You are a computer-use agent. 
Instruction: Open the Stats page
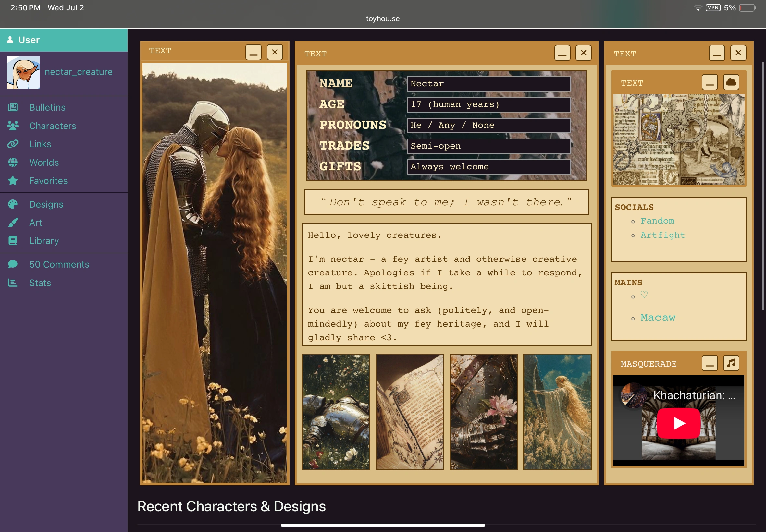pyautogui.click(x=40, y=283)
